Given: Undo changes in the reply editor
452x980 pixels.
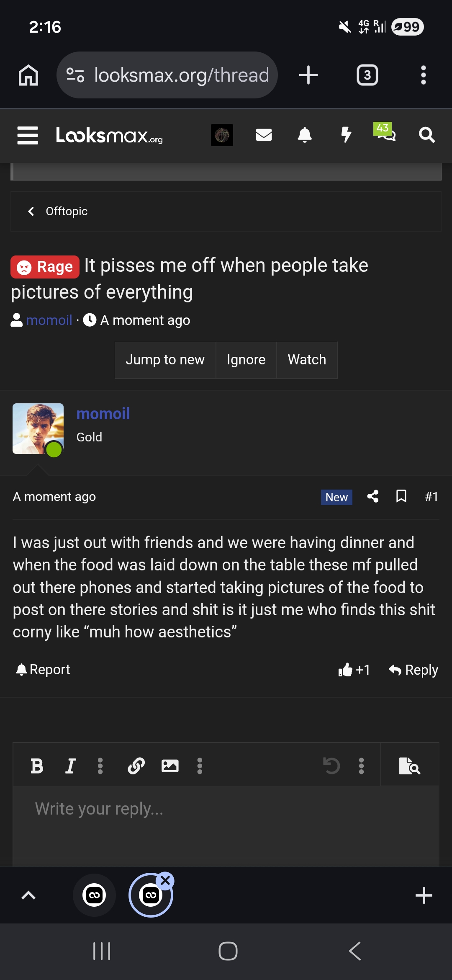Looking at the screenshot, I should [x=332, y=766].
